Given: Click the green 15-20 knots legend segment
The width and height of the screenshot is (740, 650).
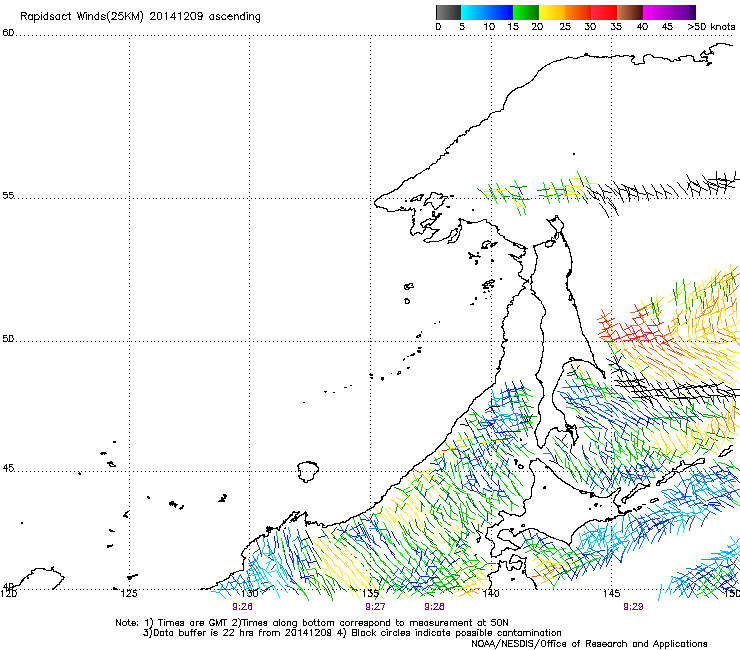Looking at the screenshot, I should (526, 12).
